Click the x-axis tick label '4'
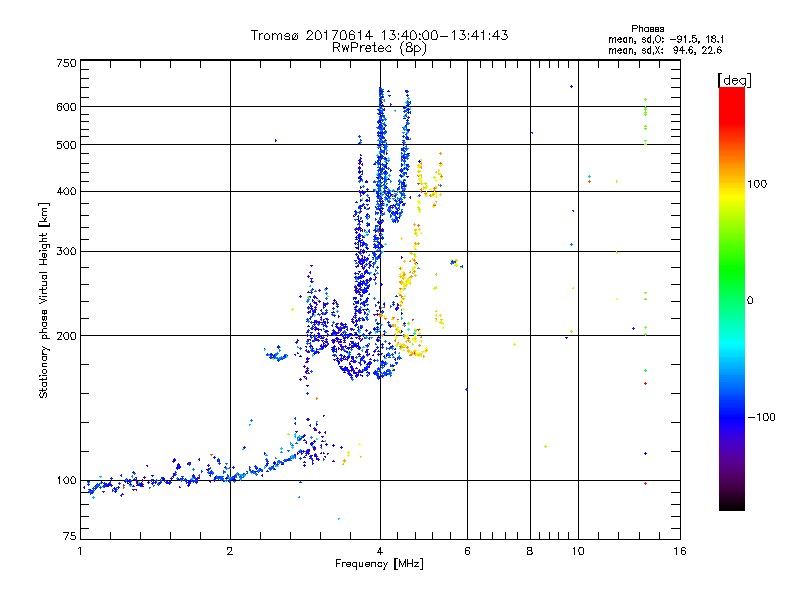The height and width of the screenshot is (600, 800). tap(380, 551)
